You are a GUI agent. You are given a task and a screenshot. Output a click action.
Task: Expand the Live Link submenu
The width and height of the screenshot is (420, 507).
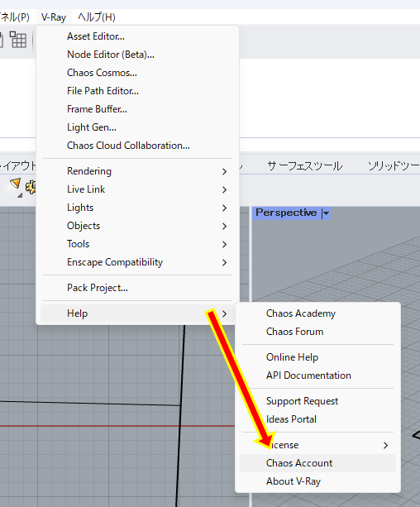(x=137, y=189)
